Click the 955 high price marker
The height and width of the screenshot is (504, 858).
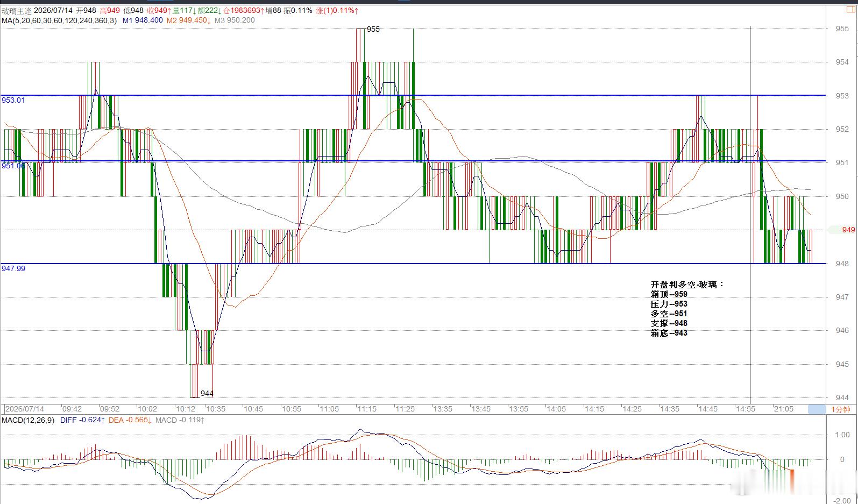pos(373,30)
